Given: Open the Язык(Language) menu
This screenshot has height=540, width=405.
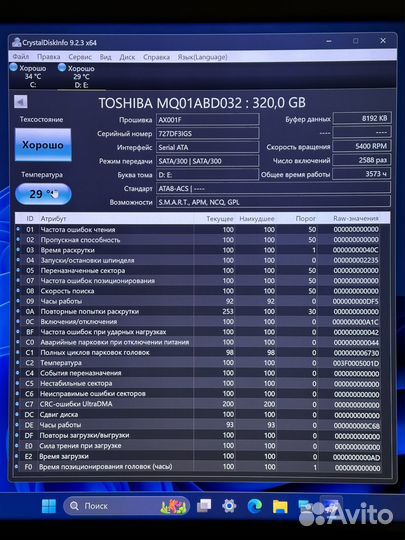Looking at the screenshot, I should click(202, 57).
